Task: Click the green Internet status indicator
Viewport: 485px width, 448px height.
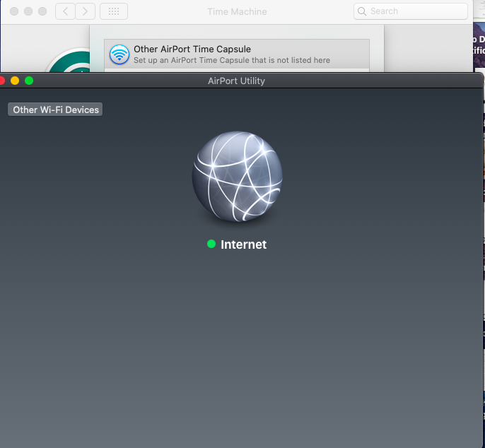Action: (x=211, y=244)
